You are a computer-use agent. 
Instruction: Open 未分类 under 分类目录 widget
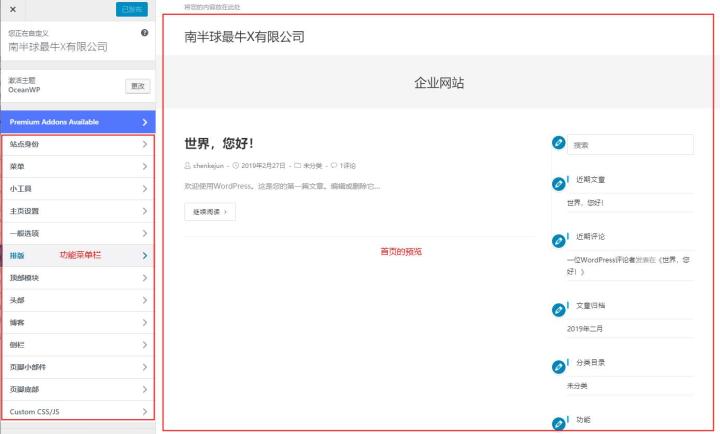point(577,386)
